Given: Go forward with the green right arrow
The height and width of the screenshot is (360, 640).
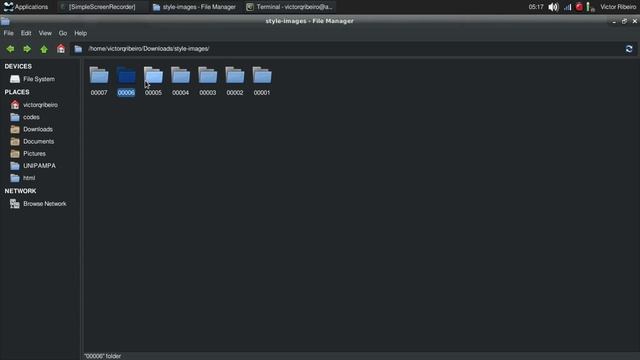Looking at the screenshot, I should pos(27,49).
